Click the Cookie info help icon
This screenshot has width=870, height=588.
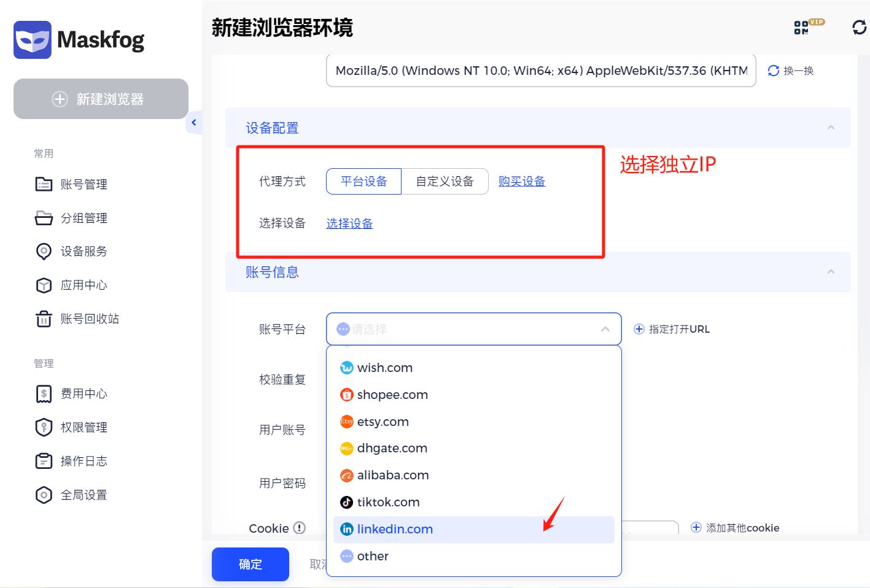(300, 528)
